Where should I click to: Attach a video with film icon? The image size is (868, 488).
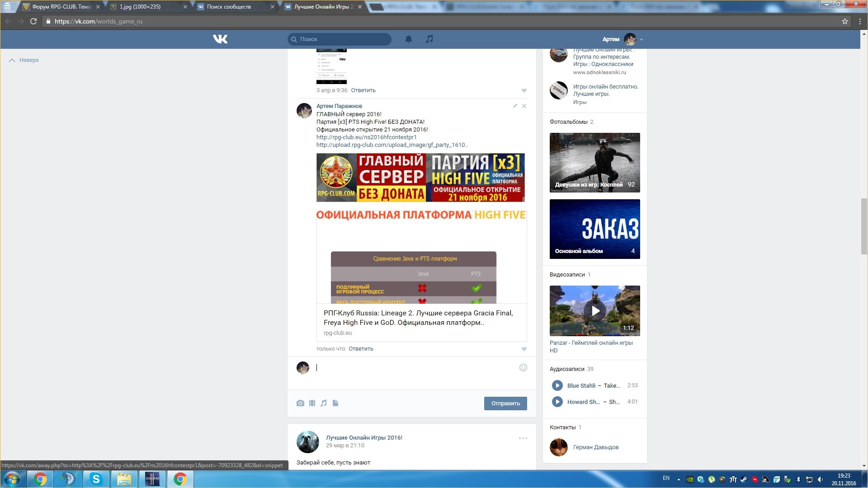(312, 403)
